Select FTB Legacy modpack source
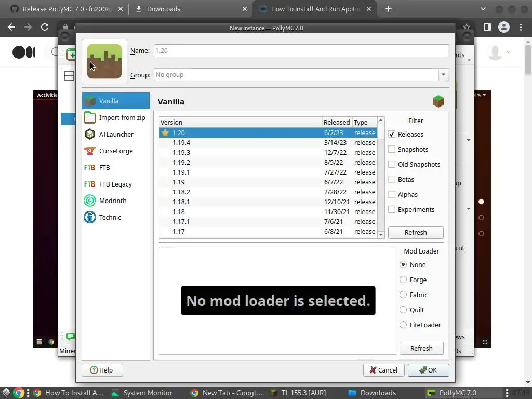 (x=116, y=184)
